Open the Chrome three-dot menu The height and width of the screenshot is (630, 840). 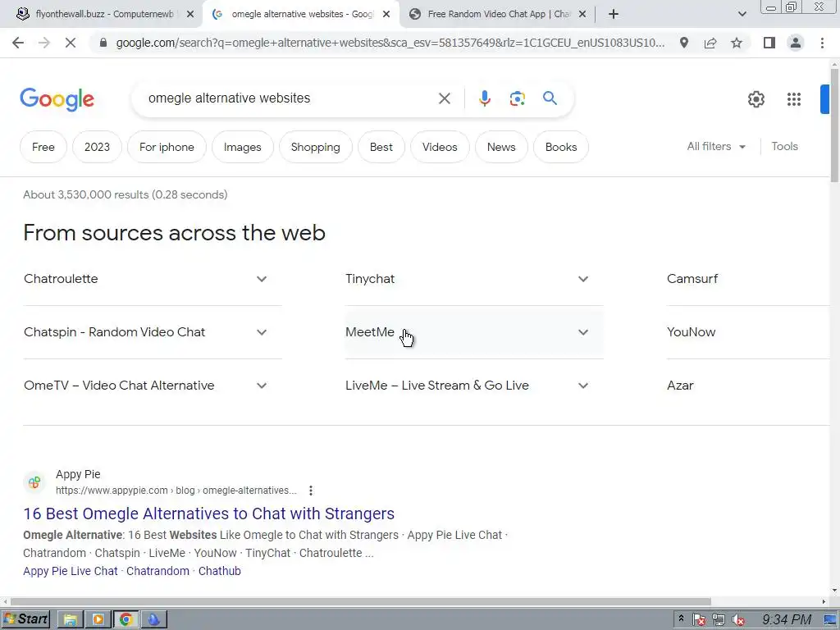click(822, 43)
